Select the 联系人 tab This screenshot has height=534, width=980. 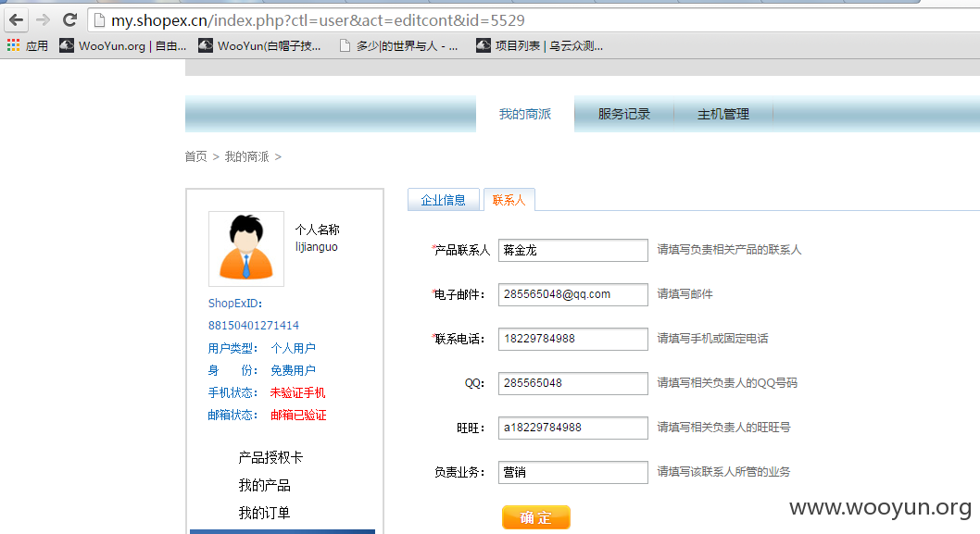[x=509, y=200]
